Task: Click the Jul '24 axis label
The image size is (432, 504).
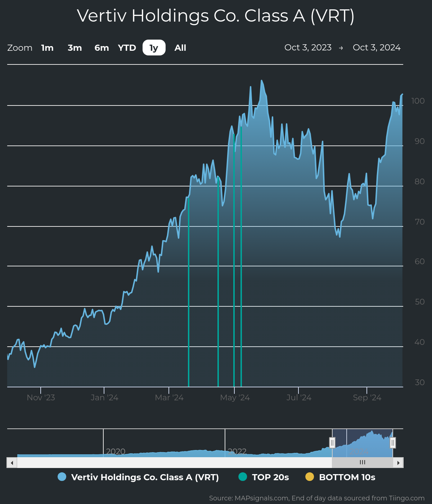Action: pyautogui.click(x=299, y=397)
